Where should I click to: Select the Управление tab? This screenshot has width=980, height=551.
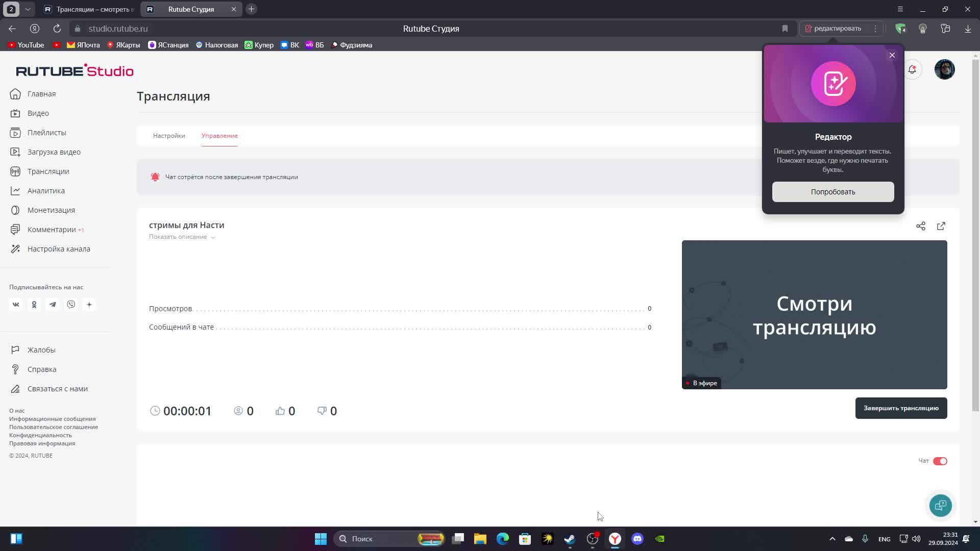[x=219, y=136]
